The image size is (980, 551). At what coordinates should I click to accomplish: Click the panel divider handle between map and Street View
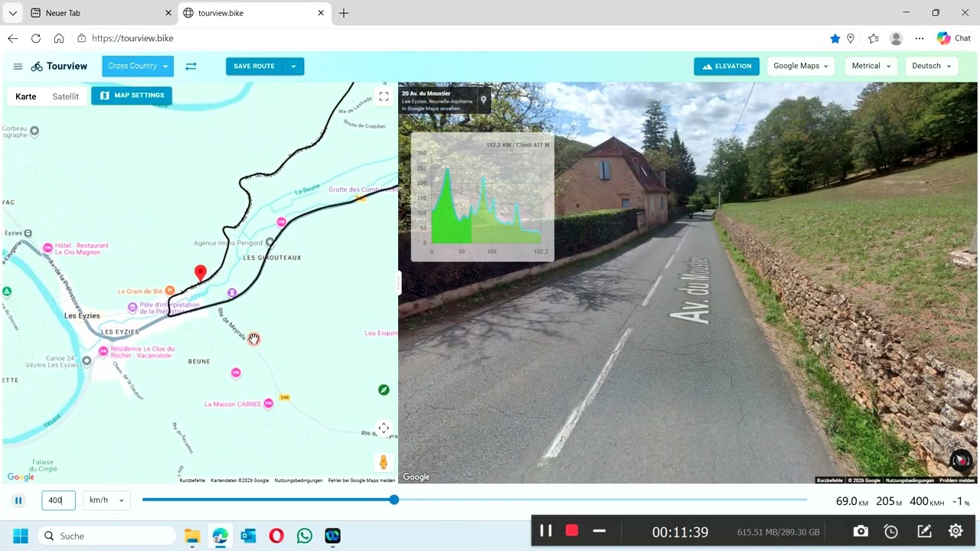pyautogui.click(x=398, y=283)
